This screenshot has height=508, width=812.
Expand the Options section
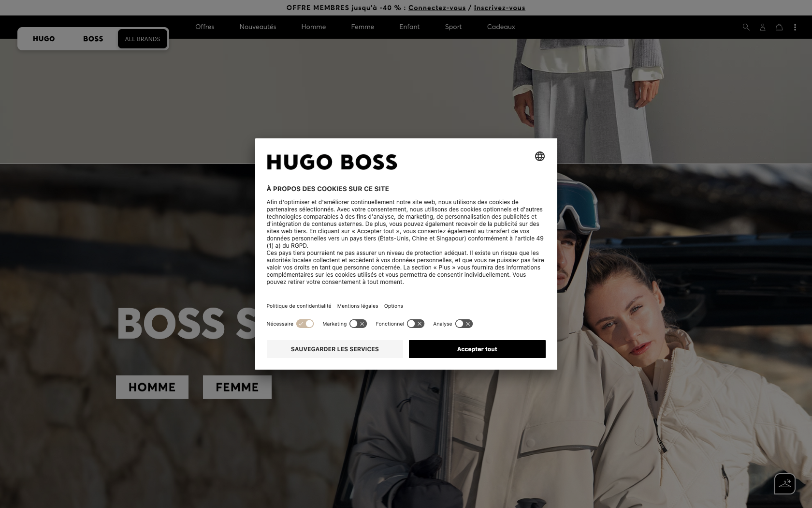393,306
